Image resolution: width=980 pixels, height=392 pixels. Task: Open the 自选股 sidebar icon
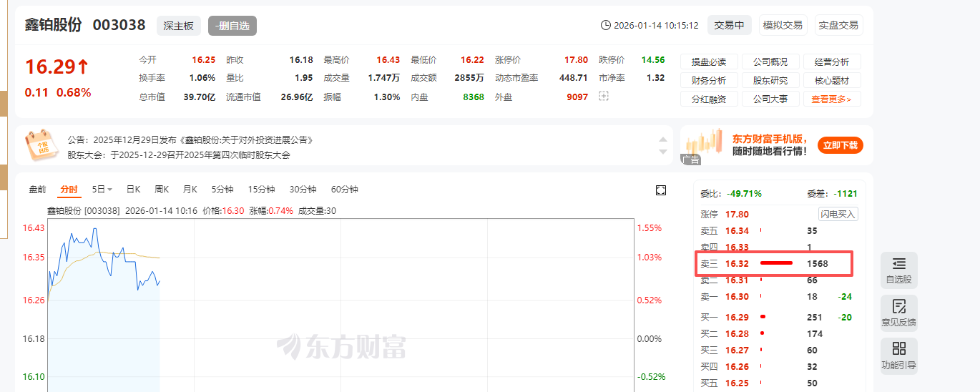(899, 270)
